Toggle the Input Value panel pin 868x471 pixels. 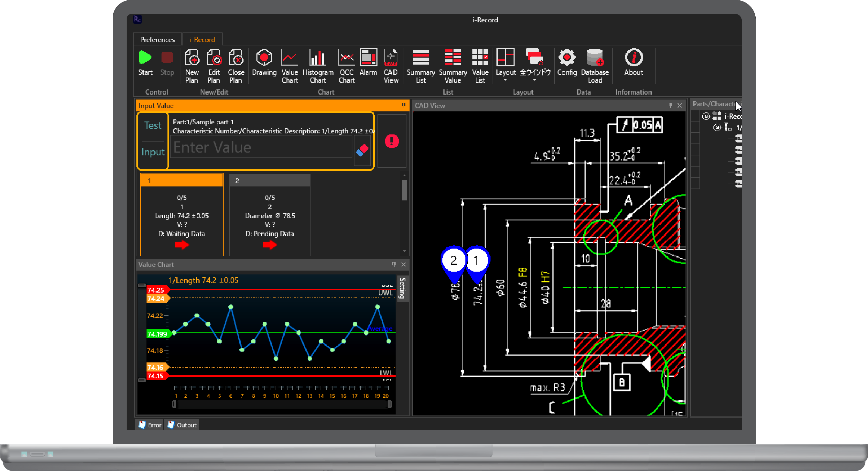coord(404,105)
